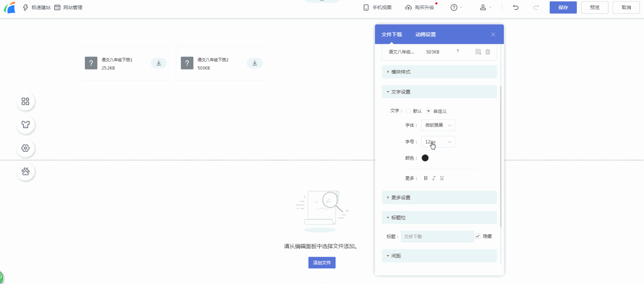Open the paw sidebar icon
644x284 pixels.
(25, 172)
